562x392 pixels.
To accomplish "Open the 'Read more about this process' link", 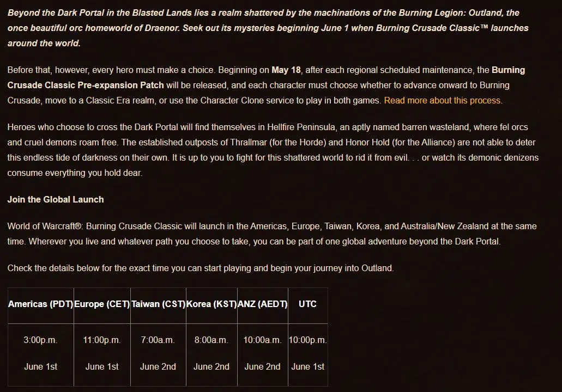I will pyautogui.click(x=443, y=100).
